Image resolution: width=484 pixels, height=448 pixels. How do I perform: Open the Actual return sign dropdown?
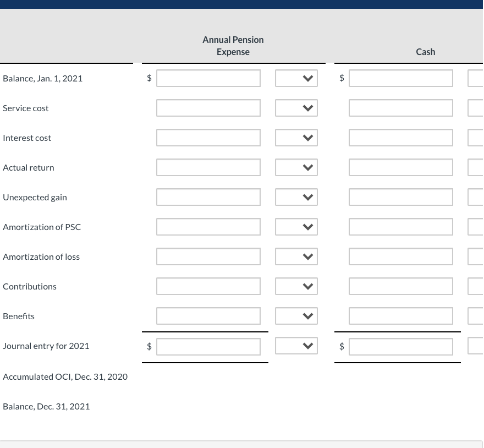[x=296, y=167]
